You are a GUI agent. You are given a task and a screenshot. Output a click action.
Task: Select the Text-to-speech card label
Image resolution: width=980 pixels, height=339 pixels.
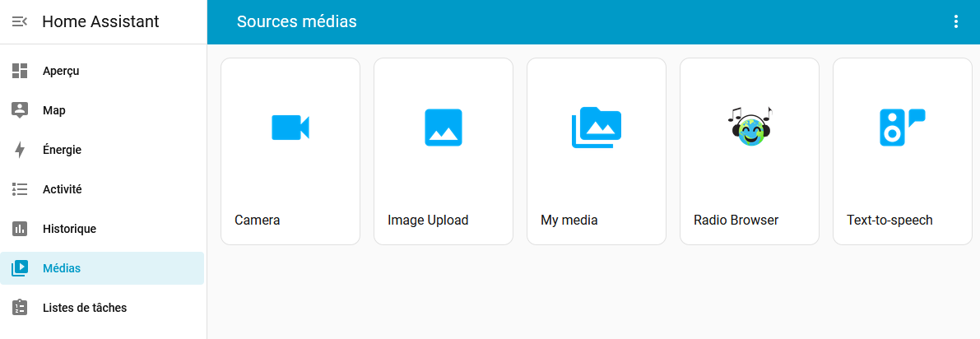click(x=889, y=221)
